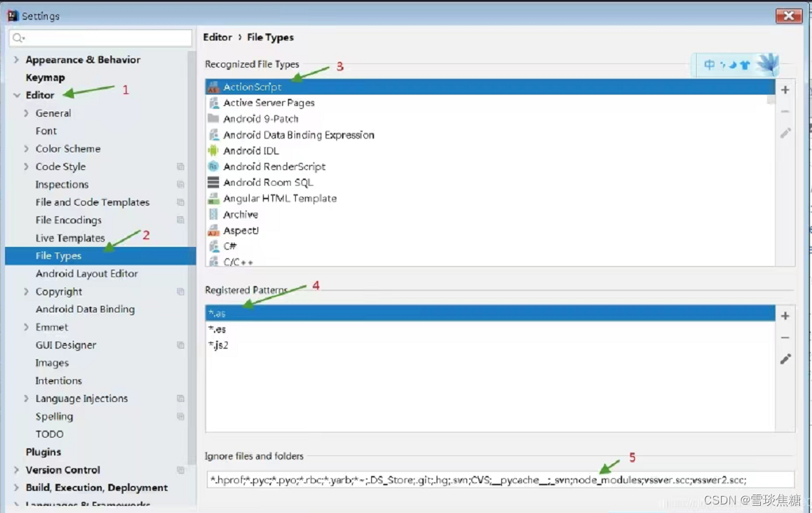812x513 pixels.
Task: Click the Active Server Pages icon
Action: point(213,102)
